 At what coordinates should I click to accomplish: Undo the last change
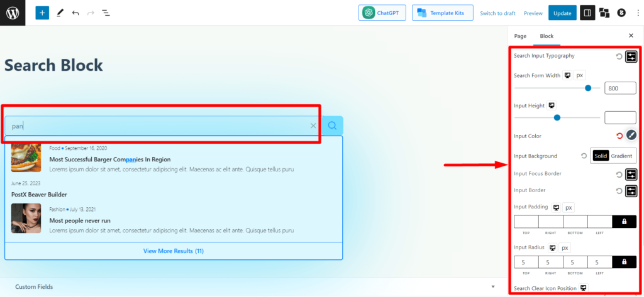(75, 13)
